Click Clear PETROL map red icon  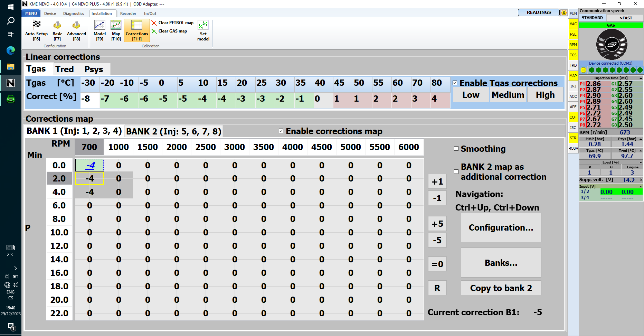(x=154, y=23)
